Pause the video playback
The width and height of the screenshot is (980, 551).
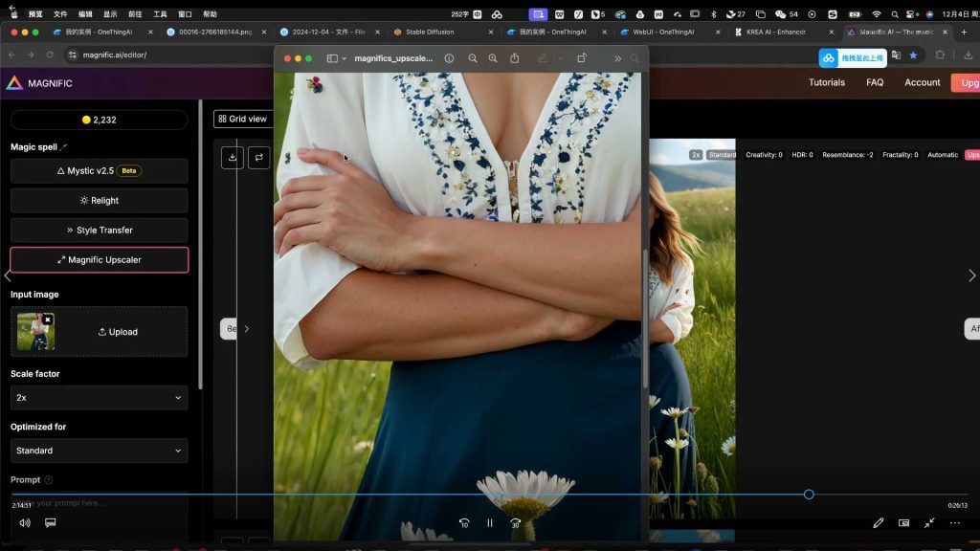click(490, 523)
